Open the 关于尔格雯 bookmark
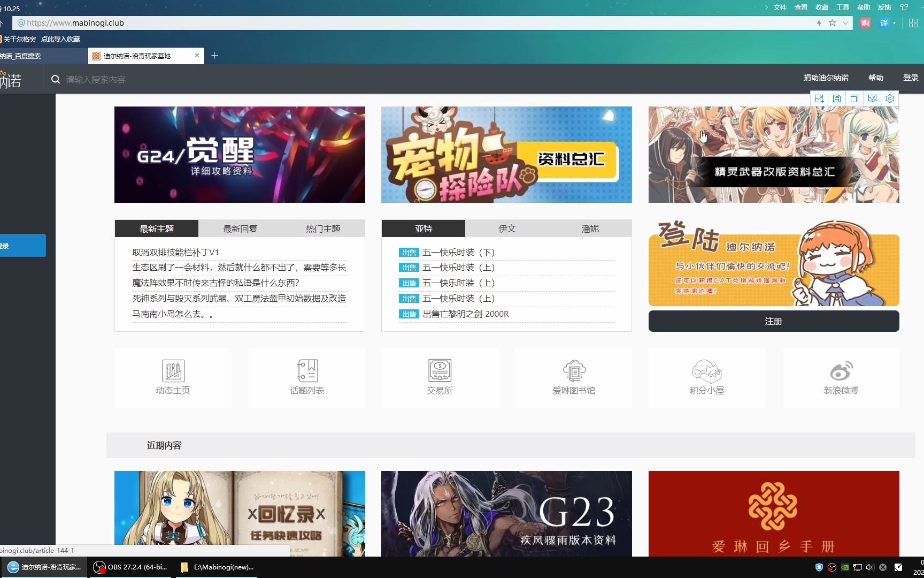The height and width of the screenshot is (578, 924). tap(19, 39)
